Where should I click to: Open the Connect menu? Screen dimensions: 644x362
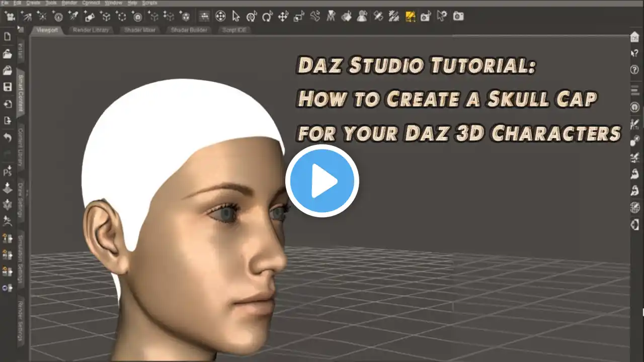click(91, 3)
